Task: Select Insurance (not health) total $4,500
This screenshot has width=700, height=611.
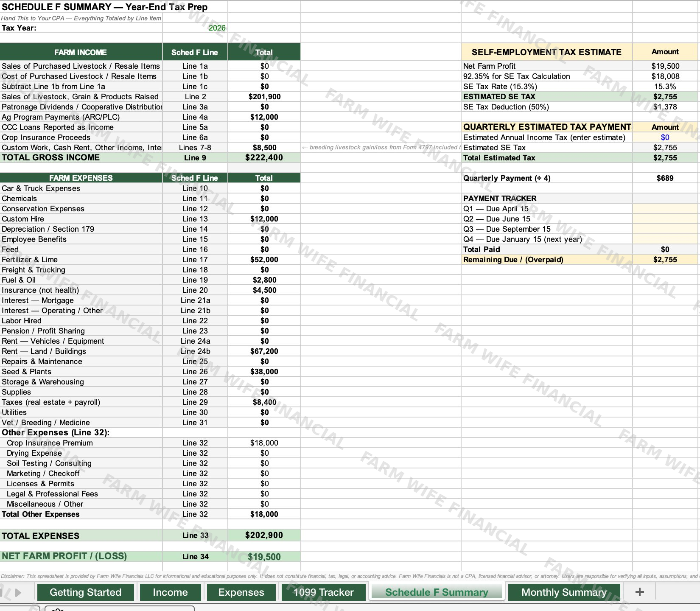Action: (264, 290)
